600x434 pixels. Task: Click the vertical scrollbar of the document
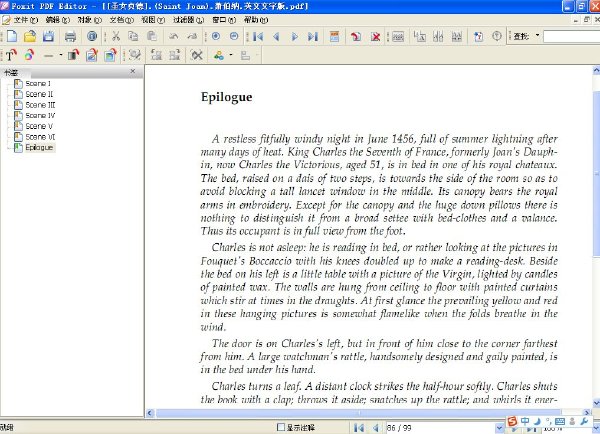pyautogui.click(x=596, y=174)
